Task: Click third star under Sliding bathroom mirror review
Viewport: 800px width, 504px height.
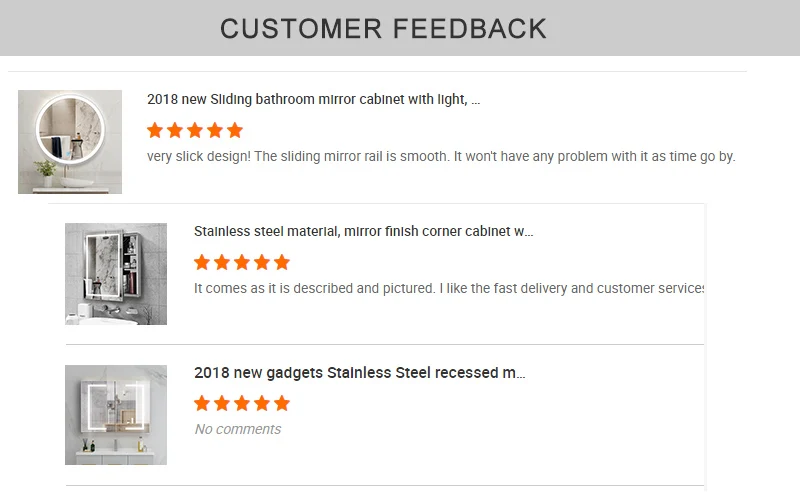Action: pyautogui.click(x=195, y=130)
